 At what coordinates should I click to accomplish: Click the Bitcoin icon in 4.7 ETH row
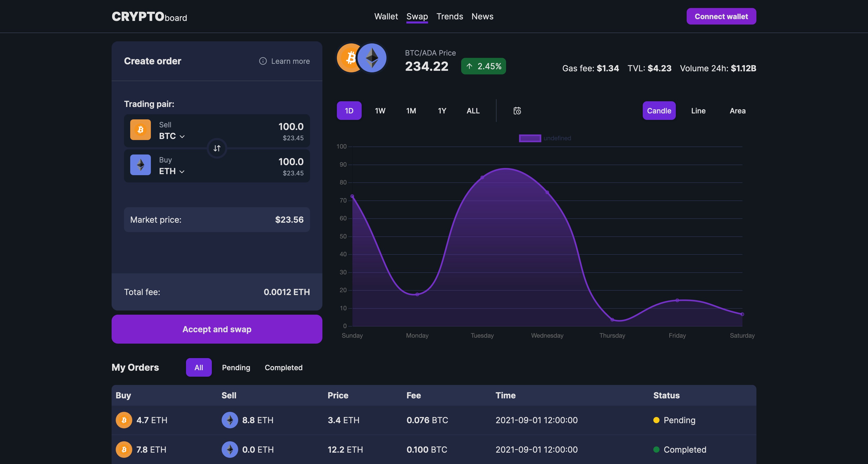(x=124, y=420)
